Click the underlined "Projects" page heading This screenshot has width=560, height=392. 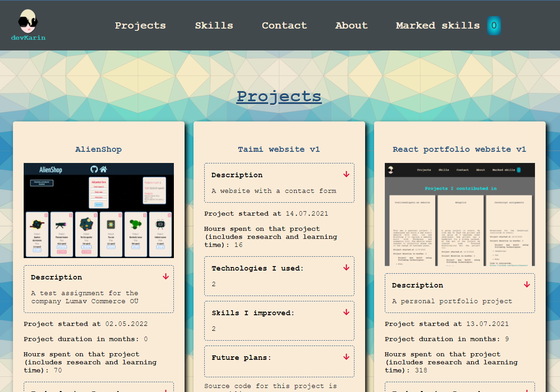[x=279, y=96]
